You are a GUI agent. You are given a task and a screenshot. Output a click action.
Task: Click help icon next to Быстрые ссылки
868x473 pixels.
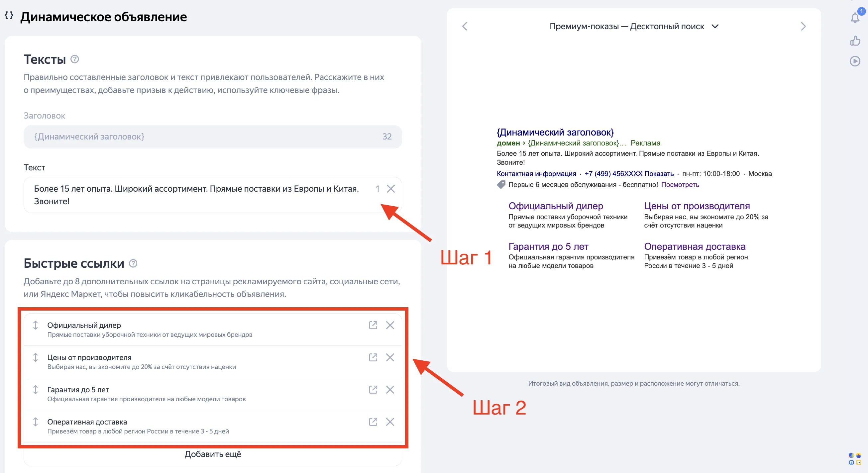coord(133,263)
